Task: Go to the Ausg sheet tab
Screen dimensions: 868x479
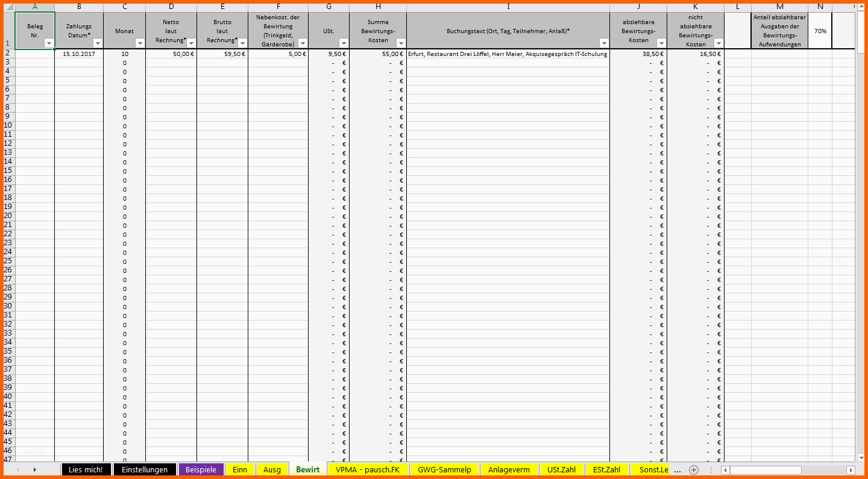Action: click(x=272, y=470)
